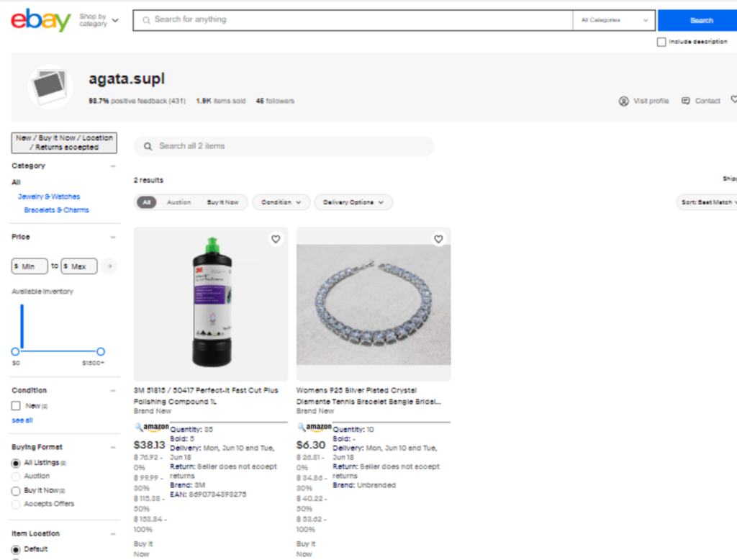This screenshot has width=737, height=560.
Task: Save Tennis Bracelet to watchlist heart
Action: [438, 239]
